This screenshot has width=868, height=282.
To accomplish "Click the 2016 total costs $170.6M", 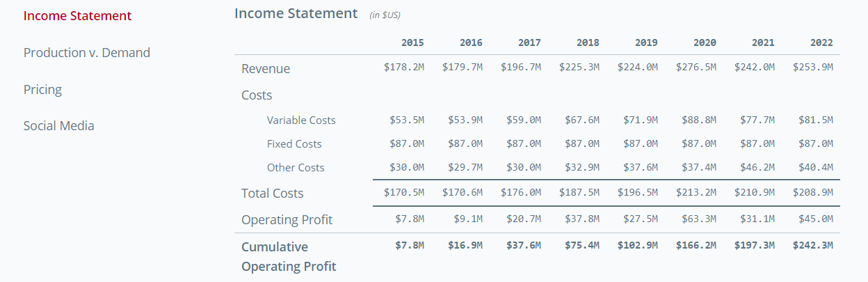I will pyautogui.click(x=463, y=193).
